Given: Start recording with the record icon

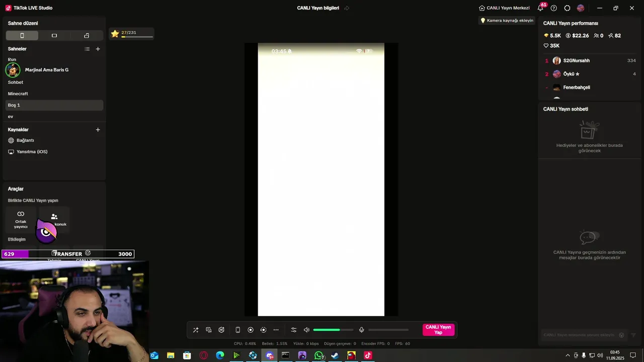Looking at the screenshot, I should (251, 330).
